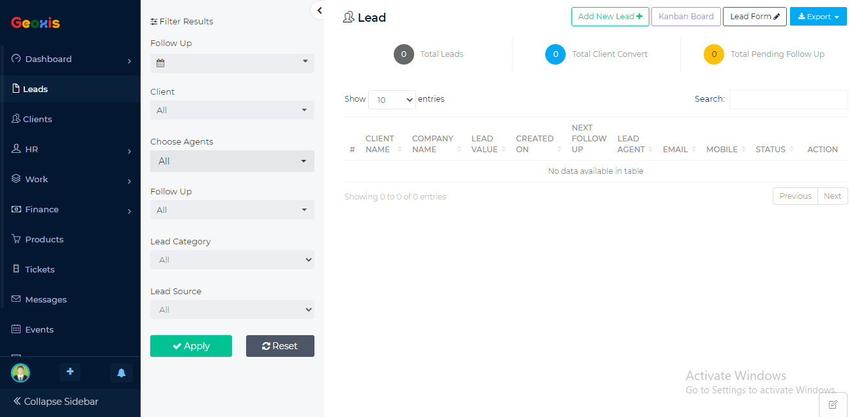Expand the Finance menu in sidebar
Viewport: 868px width, 417px height.
[x=70, y=210]
